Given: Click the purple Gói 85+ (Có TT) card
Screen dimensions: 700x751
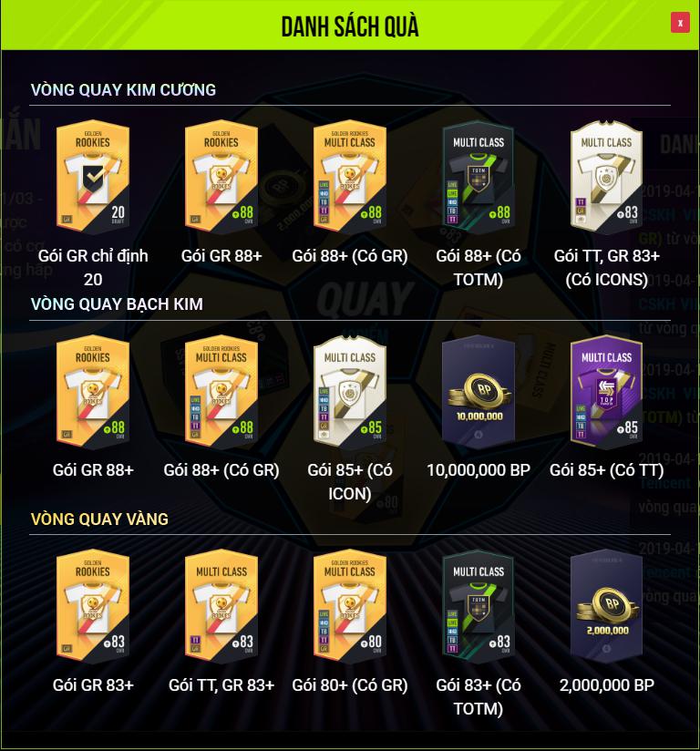Looking at the screenshot, I should point(606,391).
